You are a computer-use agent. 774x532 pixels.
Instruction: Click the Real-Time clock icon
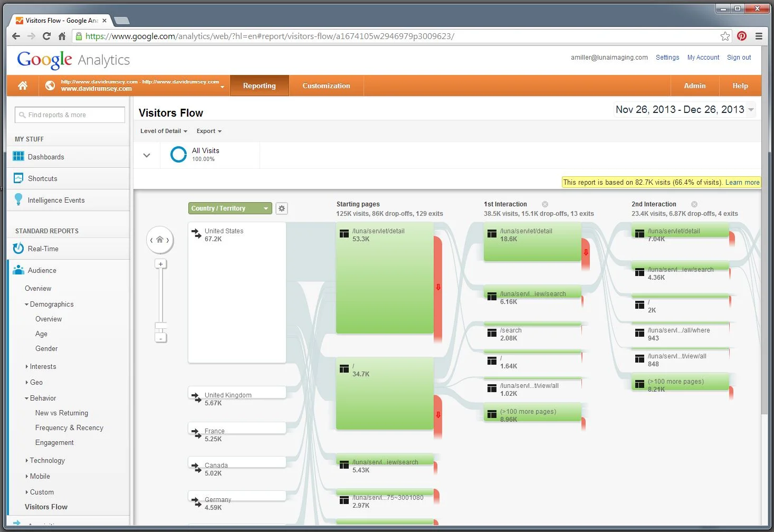[18, 248]
